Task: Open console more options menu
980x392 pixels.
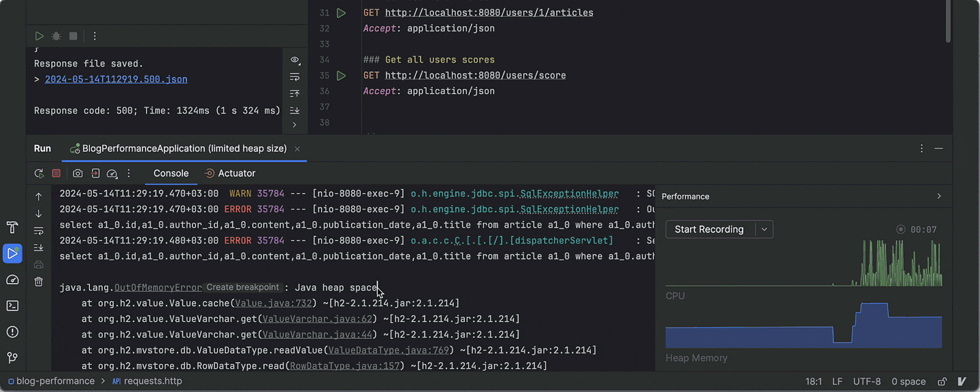Action: tap(129, 173)
